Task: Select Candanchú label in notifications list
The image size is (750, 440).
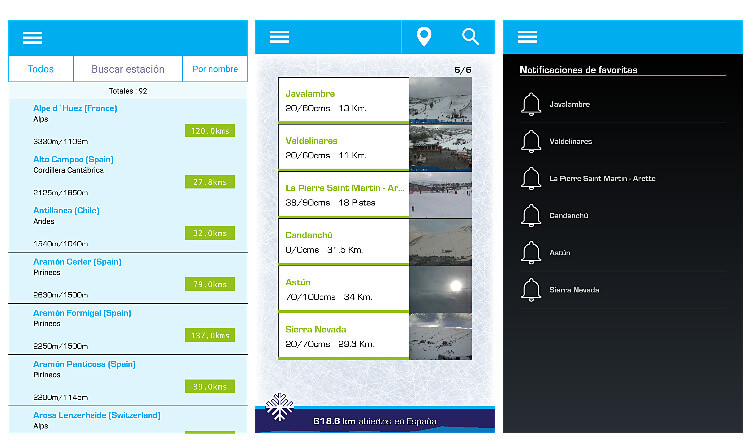Action: click(x=569, y=216)
